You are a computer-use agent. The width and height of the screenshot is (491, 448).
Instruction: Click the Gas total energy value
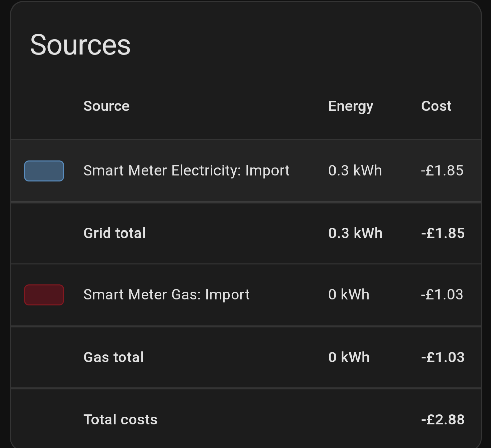click(x=349, y=357)
